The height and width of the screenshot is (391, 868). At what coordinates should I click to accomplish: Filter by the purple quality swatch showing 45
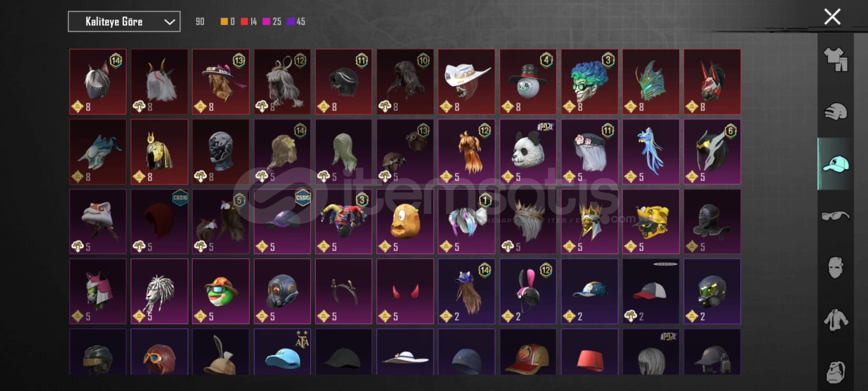click(291, 22)
